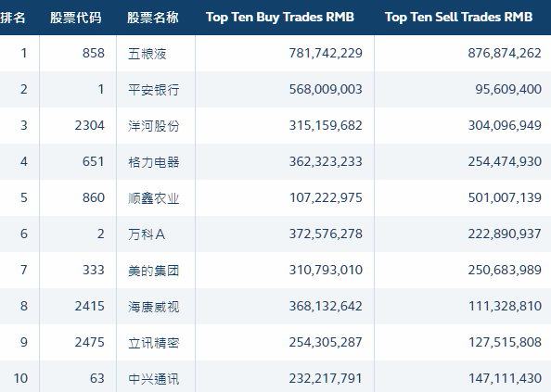The image size is (551, 392).
Task: Click the 股票代码 column header
Action: pos(76,18)
